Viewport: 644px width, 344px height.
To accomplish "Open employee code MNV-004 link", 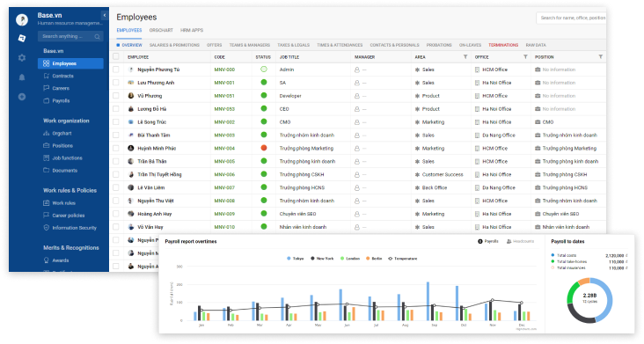I will click(224, 148).
